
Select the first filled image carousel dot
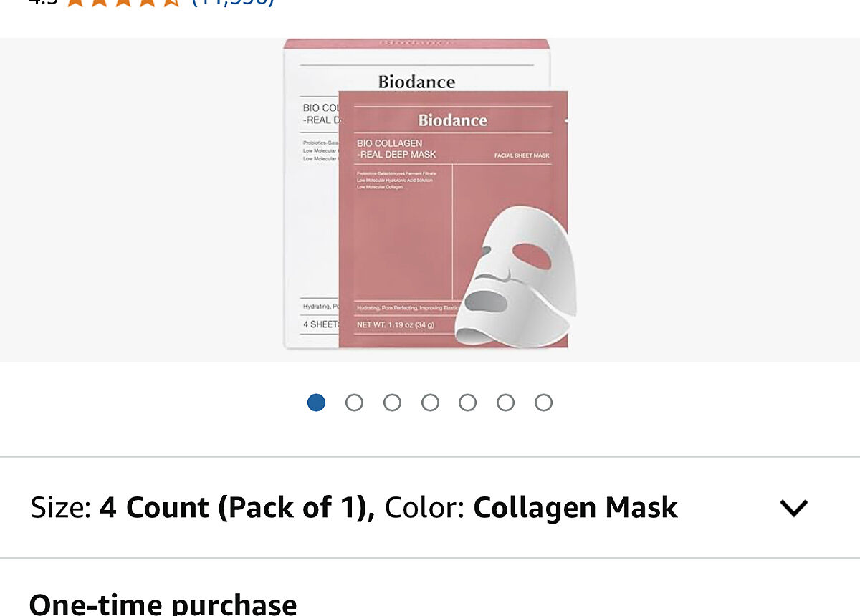point(316,403)
